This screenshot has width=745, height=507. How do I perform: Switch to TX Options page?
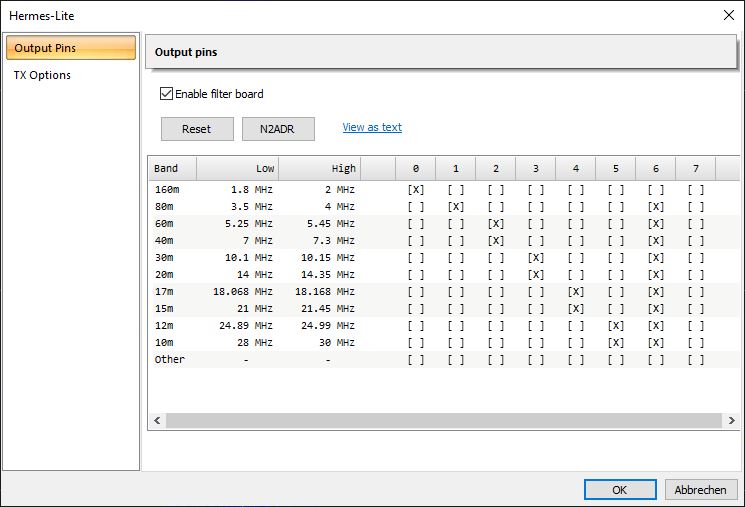pos(42,75)
